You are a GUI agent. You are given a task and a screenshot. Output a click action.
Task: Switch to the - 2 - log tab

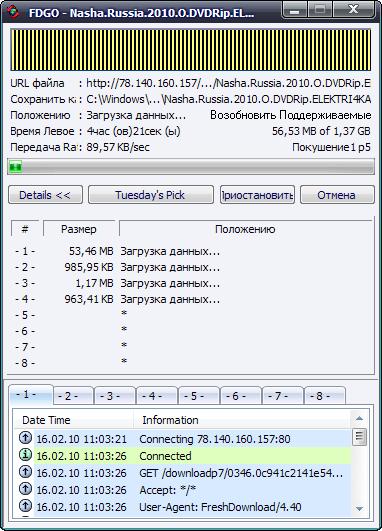pyautogui.click(x=73, y=396)
